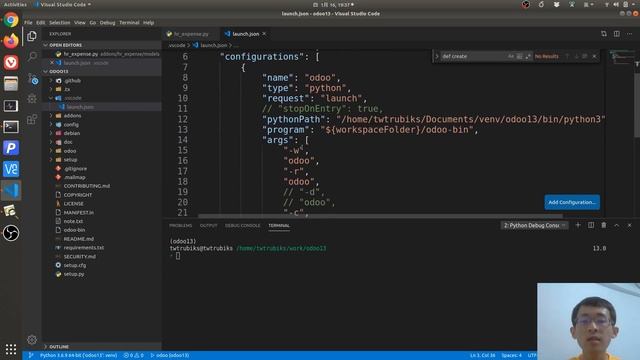Image resolution: width=640 pixels, height=360 pixels.
Task: Toggle Match Whole Word in find widget
Action: (x=519, y=56)
